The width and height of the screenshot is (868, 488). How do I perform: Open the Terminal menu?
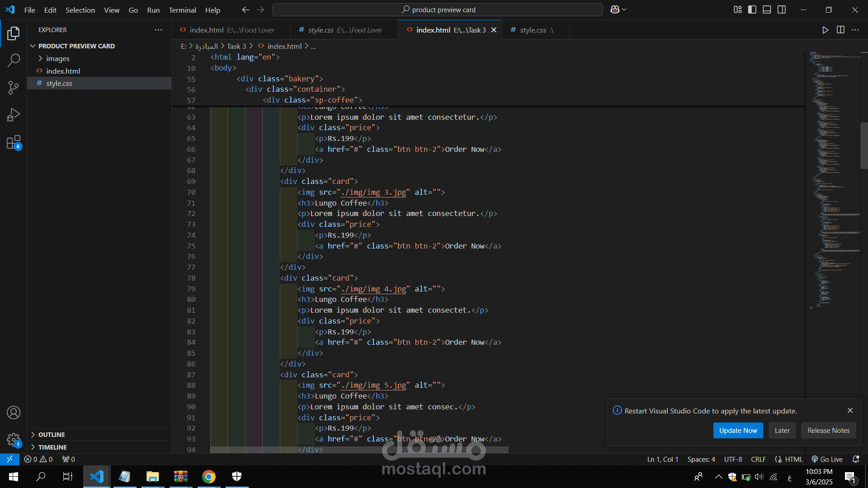point(182,10)
